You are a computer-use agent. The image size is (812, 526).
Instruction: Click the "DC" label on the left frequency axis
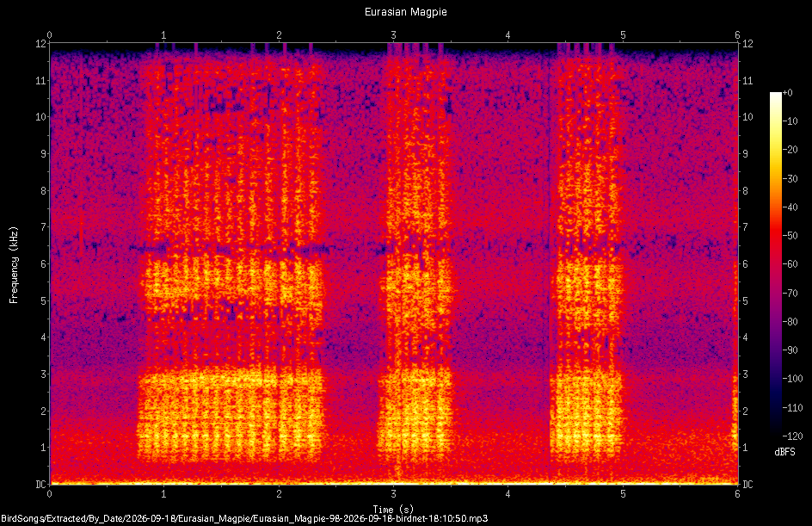(40, 485)
